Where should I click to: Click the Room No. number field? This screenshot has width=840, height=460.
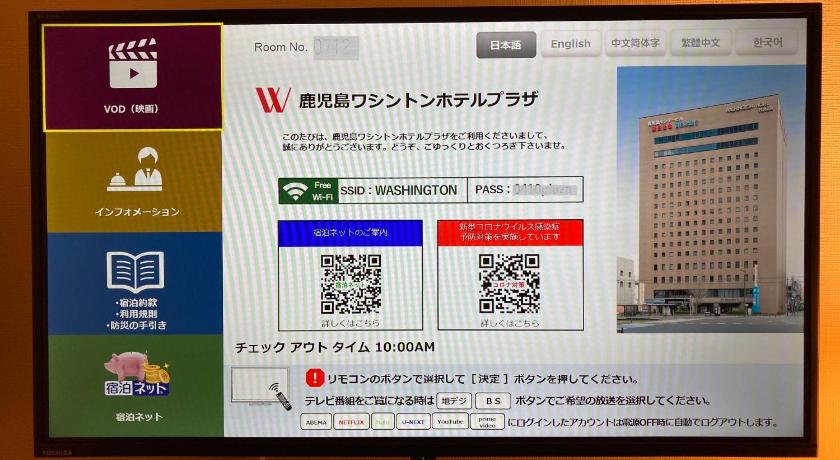(335, 47)
